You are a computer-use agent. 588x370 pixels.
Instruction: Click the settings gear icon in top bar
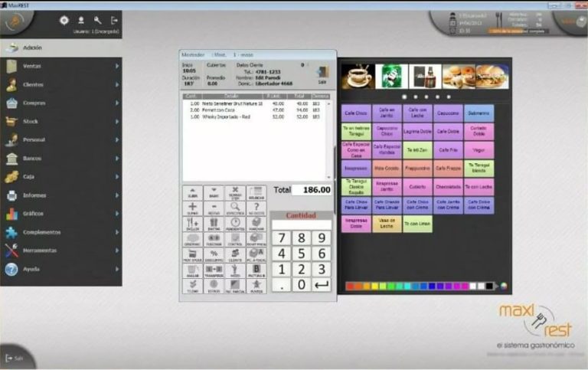click(x=64, y=20)
